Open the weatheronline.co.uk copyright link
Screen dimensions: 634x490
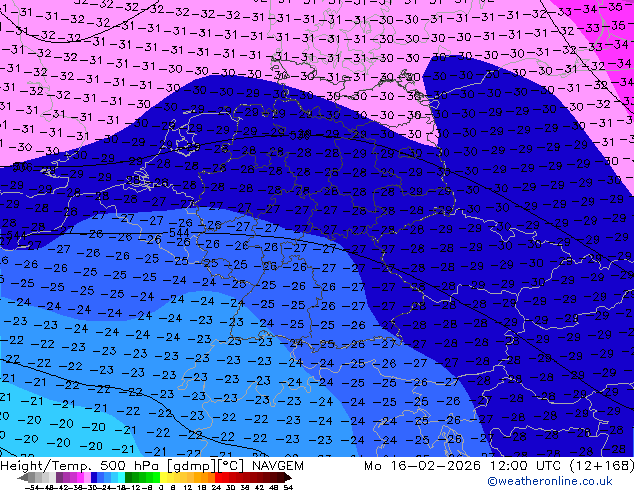click(x=550, y=481)
